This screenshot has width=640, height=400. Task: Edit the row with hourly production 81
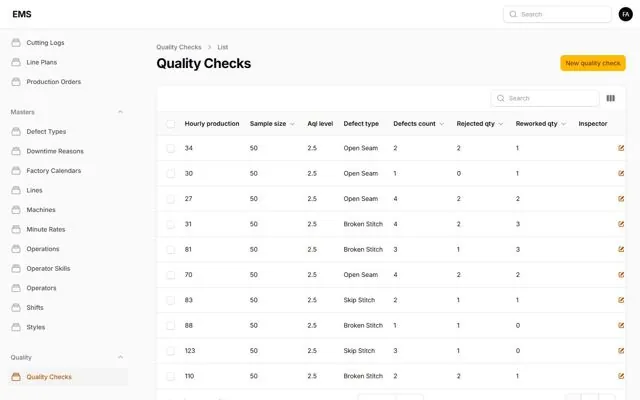click(x=621, y=249)
